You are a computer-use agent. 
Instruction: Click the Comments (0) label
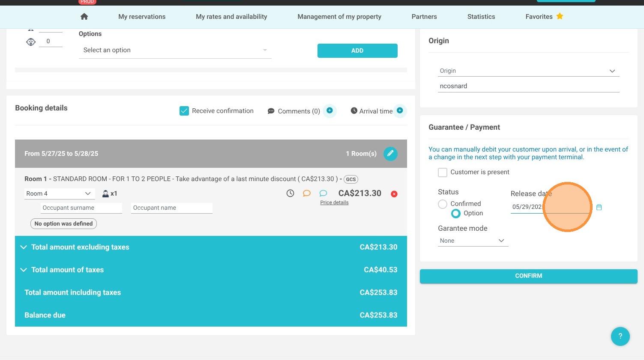tap(299, 111)
